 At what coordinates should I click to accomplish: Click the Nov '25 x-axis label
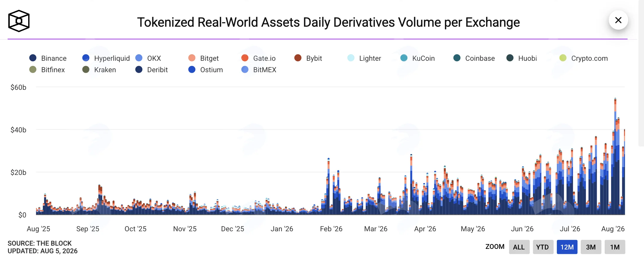tap(185, 229)
